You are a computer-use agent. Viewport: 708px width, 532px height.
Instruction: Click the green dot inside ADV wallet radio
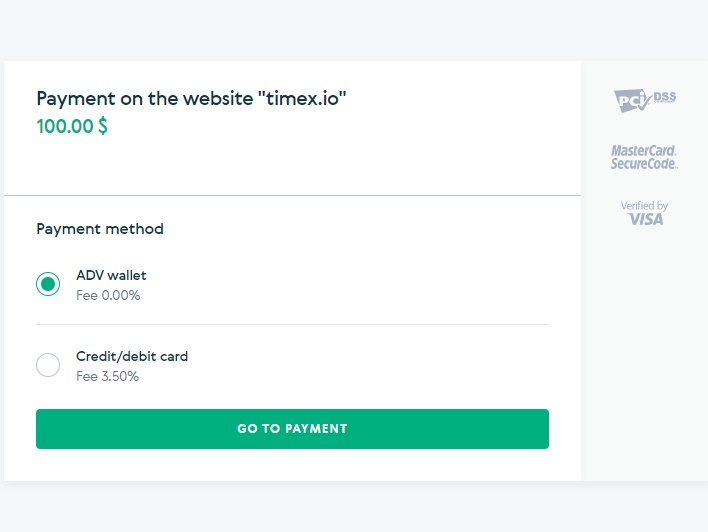tap(48, 284)
